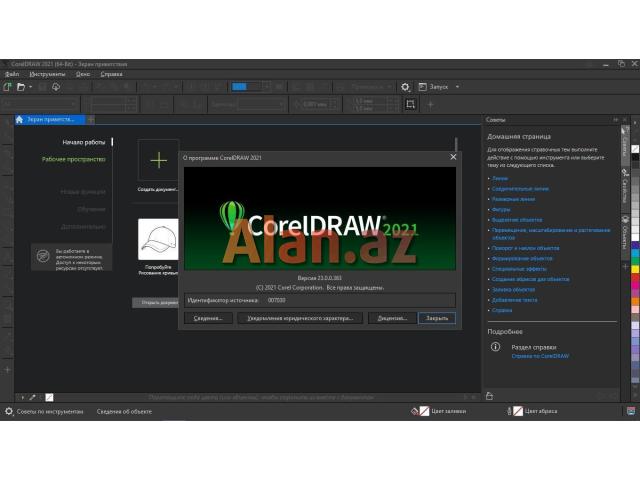Click the offline mode icon
This screenshot has height=480, width=640.
pos(43,256)
